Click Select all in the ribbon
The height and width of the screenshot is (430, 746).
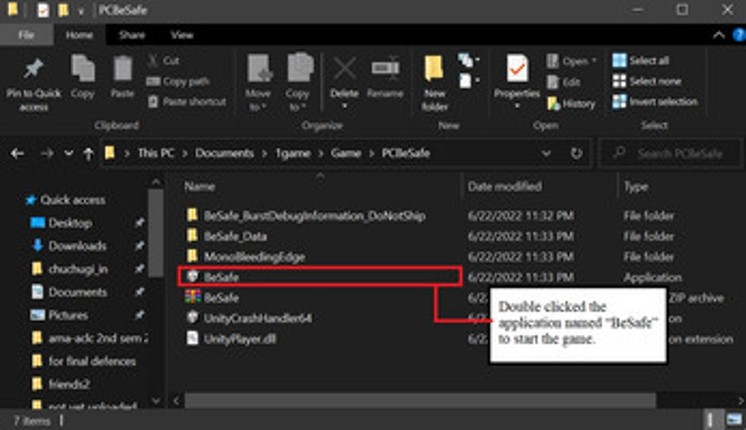(x=641, y=61)
